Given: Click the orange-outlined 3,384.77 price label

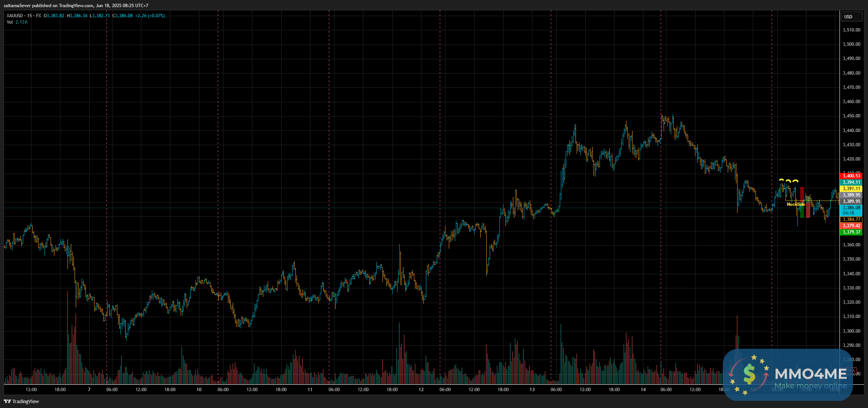Looking at the screenshot, I should (851, 219).
